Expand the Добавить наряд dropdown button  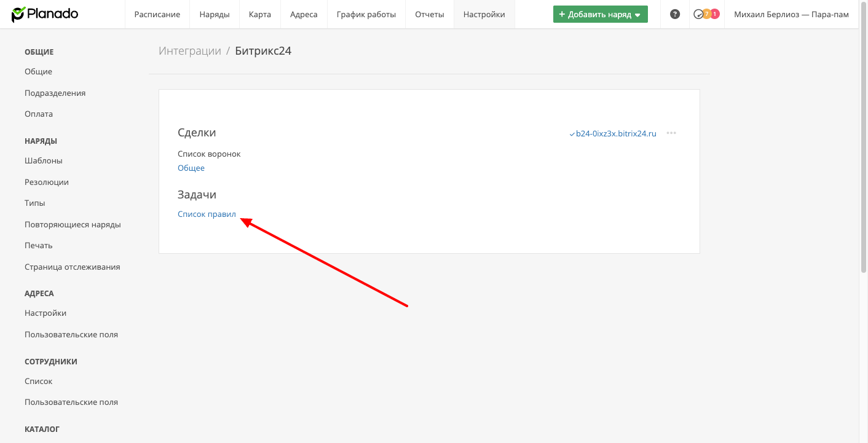coord(601,14)
